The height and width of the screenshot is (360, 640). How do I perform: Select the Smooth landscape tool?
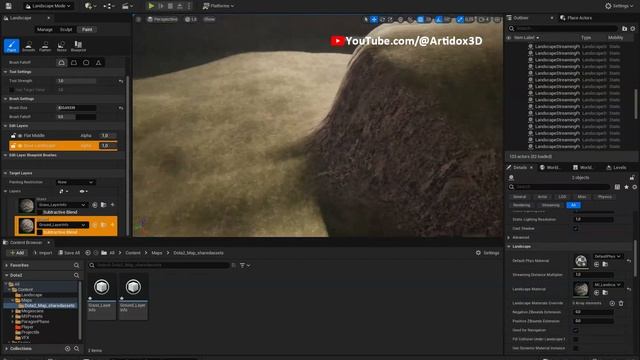[x=28, y=46]
